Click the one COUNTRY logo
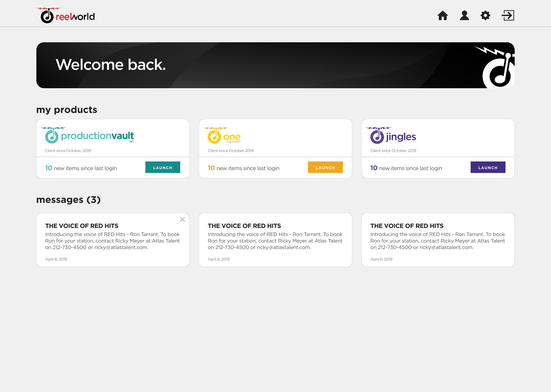The height and width of the screenshot is (392, 551). pos(222,135)
